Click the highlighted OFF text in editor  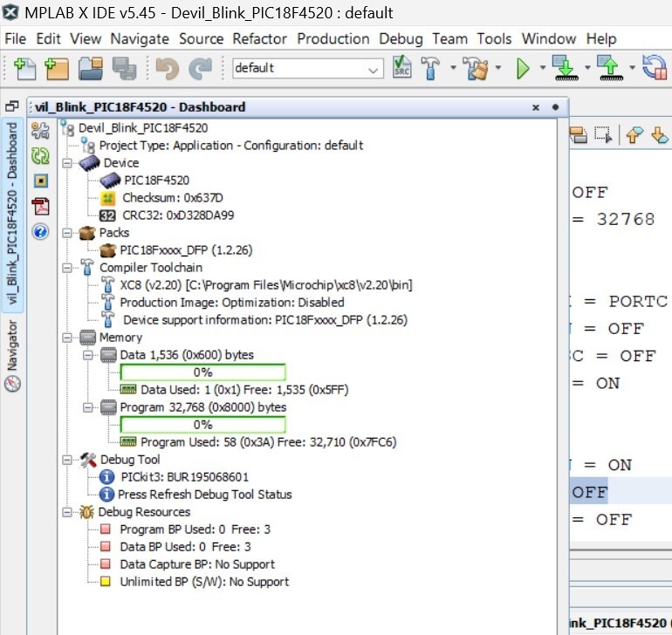coord(590,492)
